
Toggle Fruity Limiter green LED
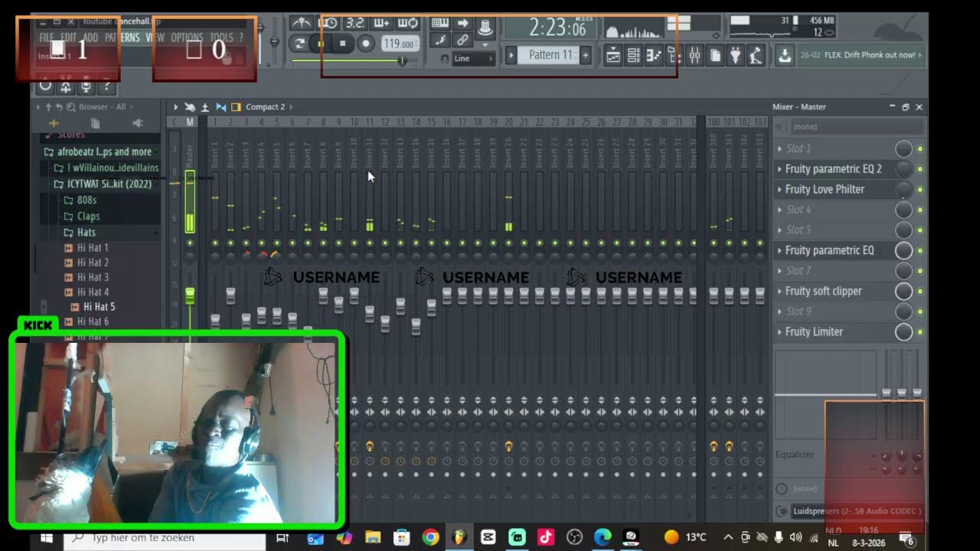(x=920, y=332)
